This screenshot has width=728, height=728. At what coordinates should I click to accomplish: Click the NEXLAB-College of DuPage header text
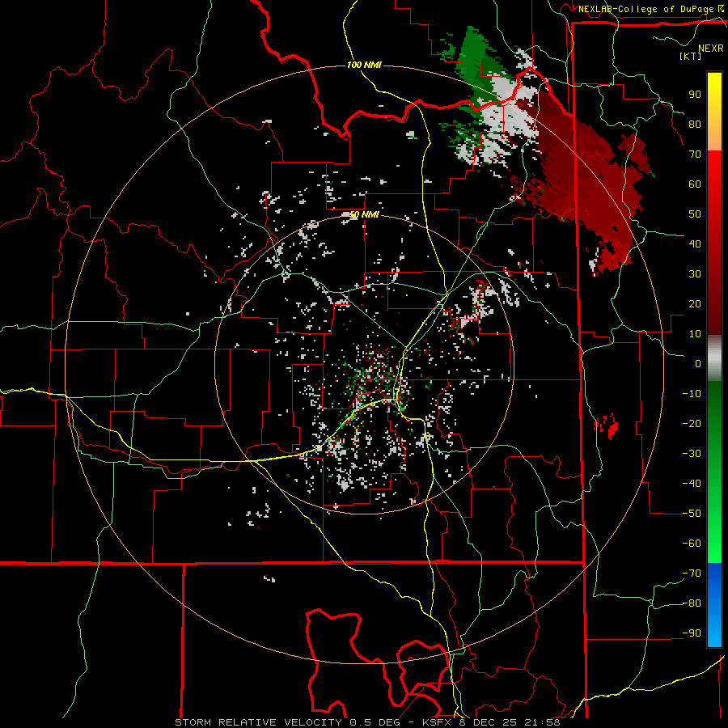(x=645, y=9)
